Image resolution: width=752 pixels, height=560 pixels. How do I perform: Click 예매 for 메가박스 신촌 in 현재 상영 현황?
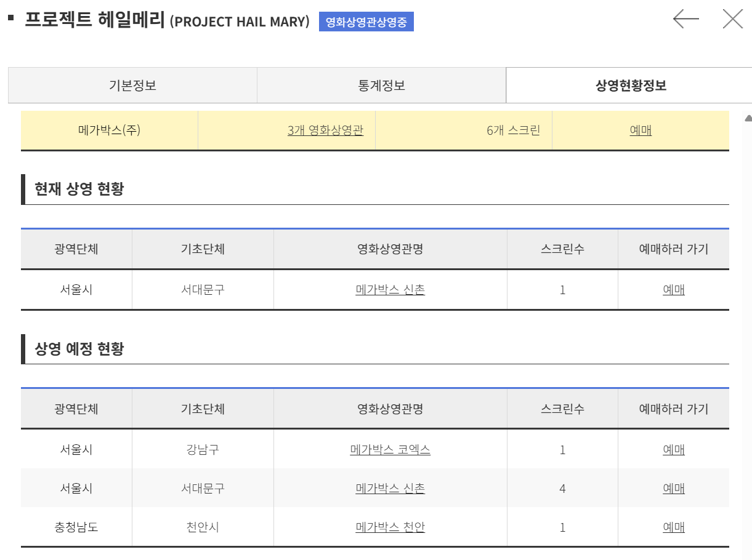click(x=673, y=290)
